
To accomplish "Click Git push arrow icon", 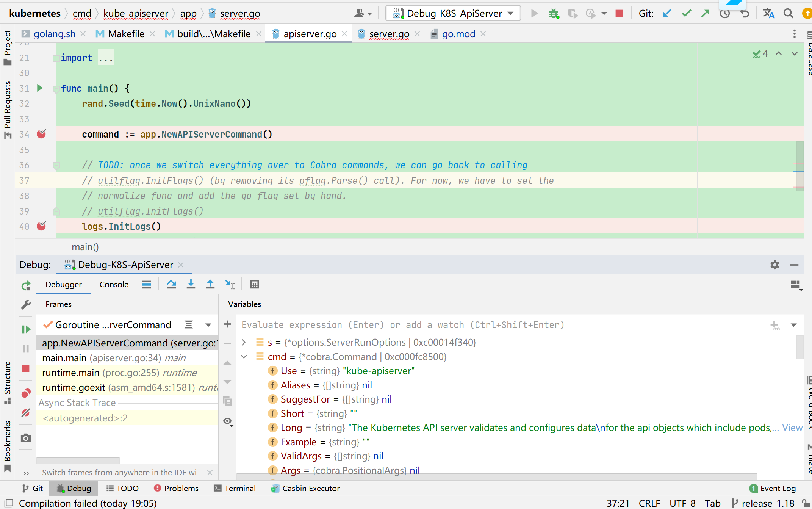I will [705, 14].
